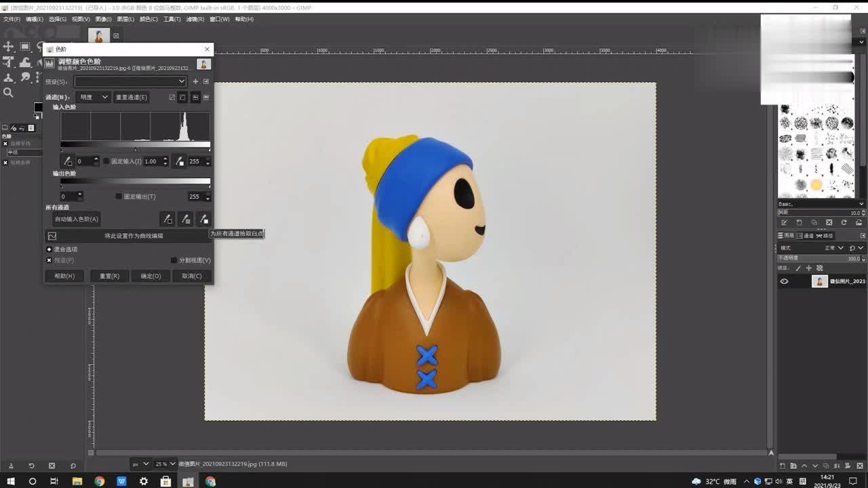Image resolution: width=868 pixels, height=488 pixels.
Task: Click the layer 不透明度 opacity slider
Action: [821, 258]
